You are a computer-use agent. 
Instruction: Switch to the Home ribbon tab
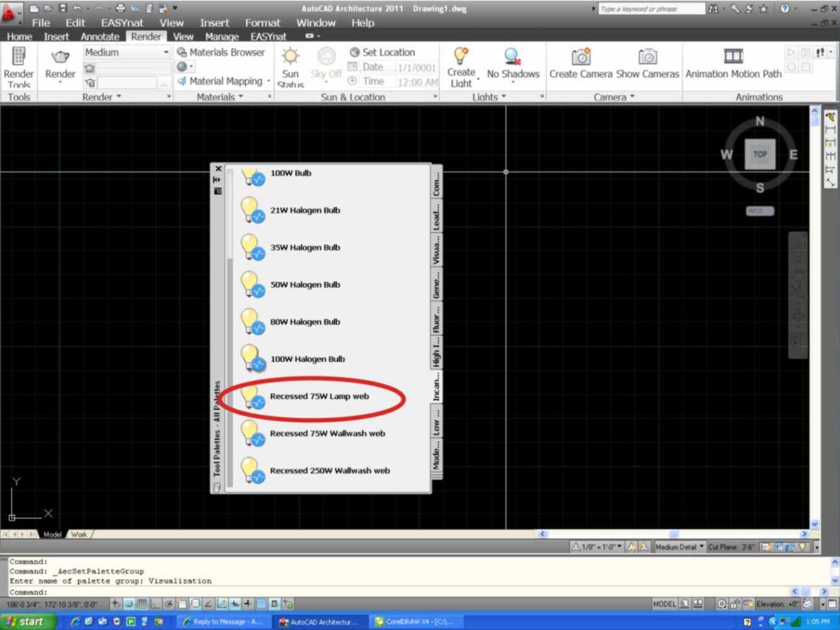click(x=19, y=37)
